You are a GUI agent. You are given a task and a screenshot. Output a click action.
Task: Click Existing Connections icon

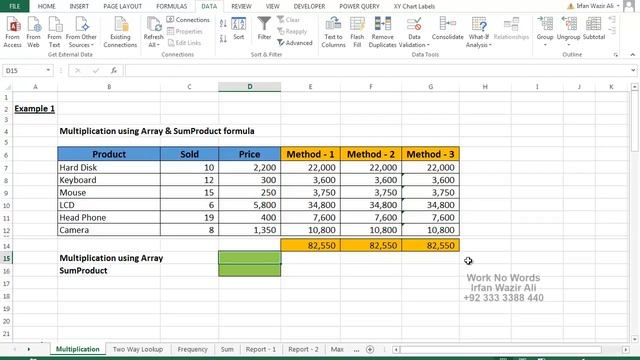pyautogui.click(x=120, y=32)
